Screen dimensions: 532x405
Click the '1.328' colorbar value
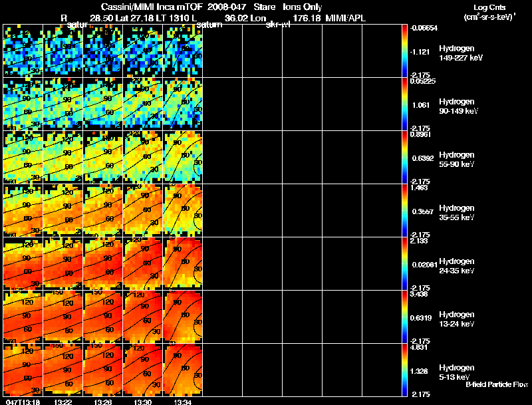point(420,372)
